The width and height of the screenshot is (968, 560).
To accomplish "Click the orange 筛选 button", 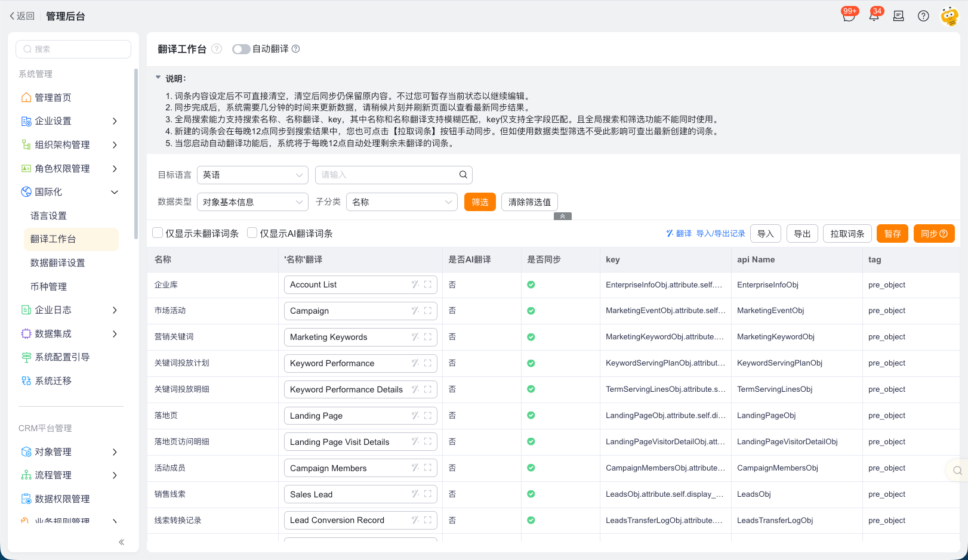I will (x=480, y=202).
